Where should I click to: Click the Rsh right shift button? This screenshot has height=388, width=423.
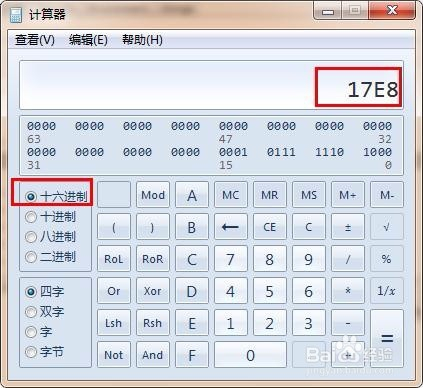coord(153,323)
